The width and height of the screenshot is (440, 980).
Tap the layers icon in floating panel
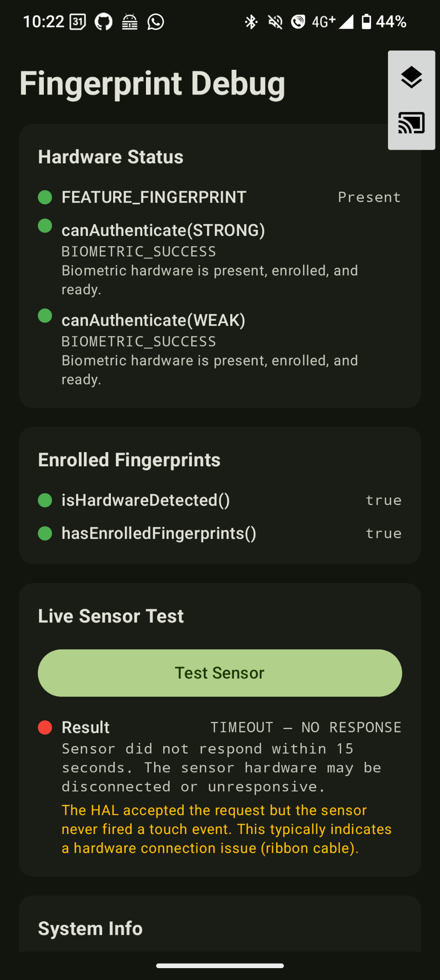pos(411,77)
